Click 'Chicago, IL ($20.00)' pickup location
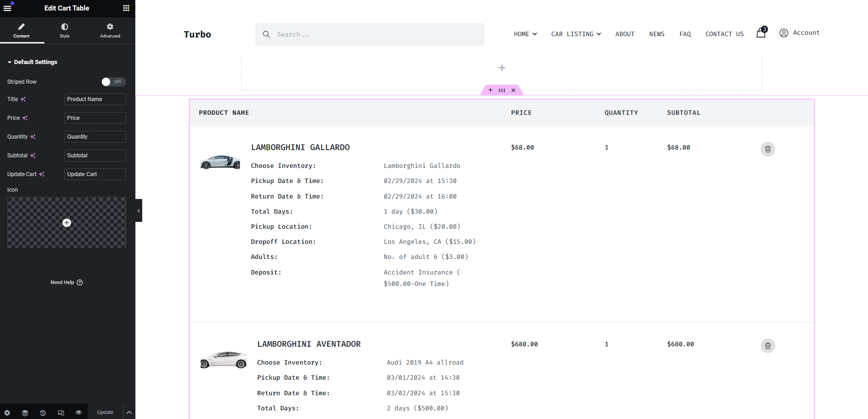868x419 pixels. (422, 227)
